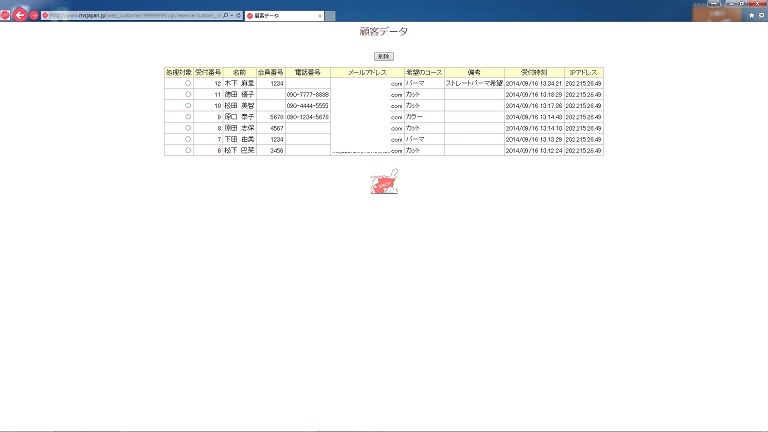Select radio button for reception number 9
The height and width of the screenshot is (432, 768).
pyautogui.click(x=188, y=117)
